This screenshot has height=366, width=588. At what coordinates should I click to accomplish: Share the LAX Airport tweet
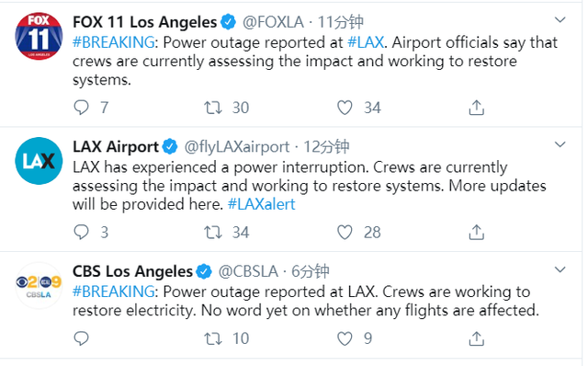[476, 232]
